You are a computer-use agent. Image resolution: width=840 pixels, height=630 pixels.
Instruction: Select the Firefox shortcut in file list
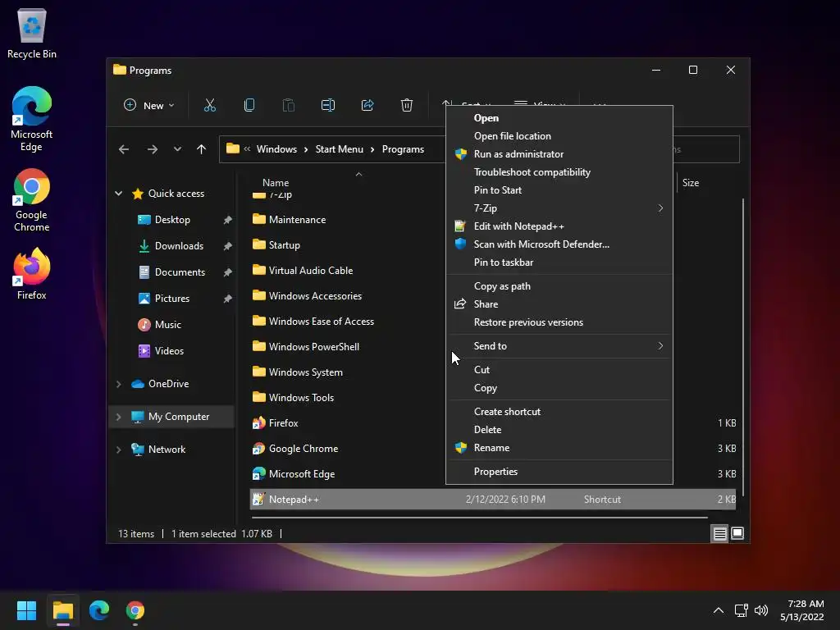point(283,423)
